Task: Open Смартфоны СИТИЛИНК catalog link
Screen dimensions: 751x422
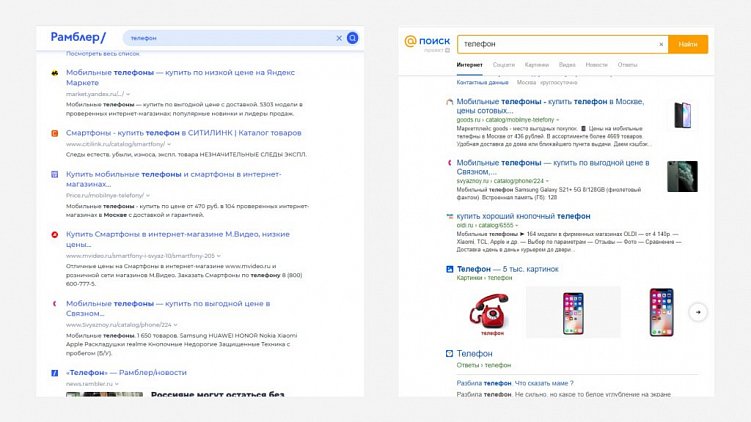Action: point(183,133)
